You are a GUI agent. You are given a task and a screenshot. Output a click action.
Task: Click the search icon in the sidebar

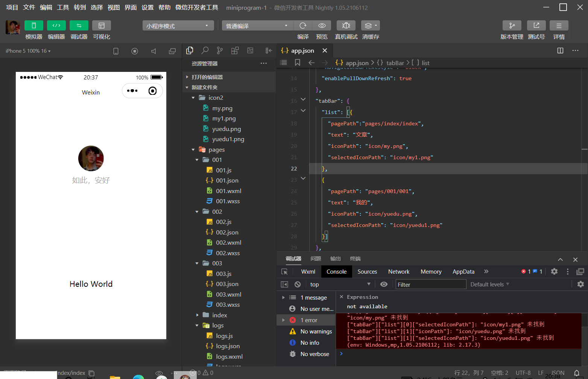pos(205,50)
